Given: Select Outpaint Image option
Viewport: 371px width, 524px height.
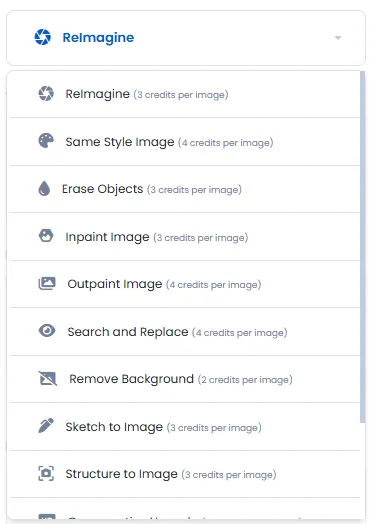Looking at the screenshot, I should (186, 284).
